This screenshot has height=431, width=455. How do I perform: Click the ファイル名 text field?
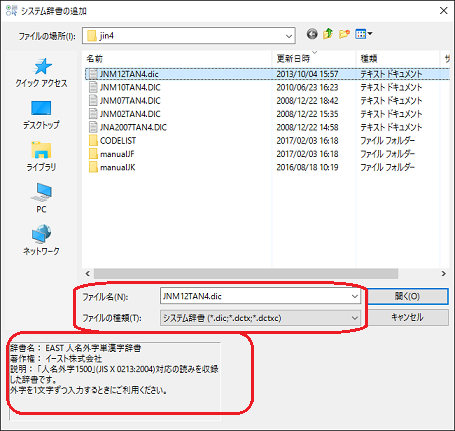click(x=255, y=296)
